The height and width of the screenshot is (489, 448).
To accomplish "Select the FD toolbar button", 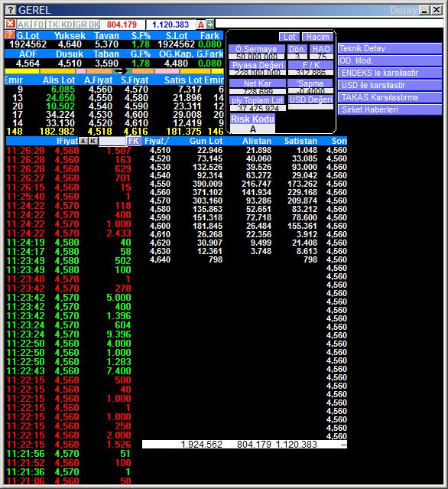I will coord(39,24).
